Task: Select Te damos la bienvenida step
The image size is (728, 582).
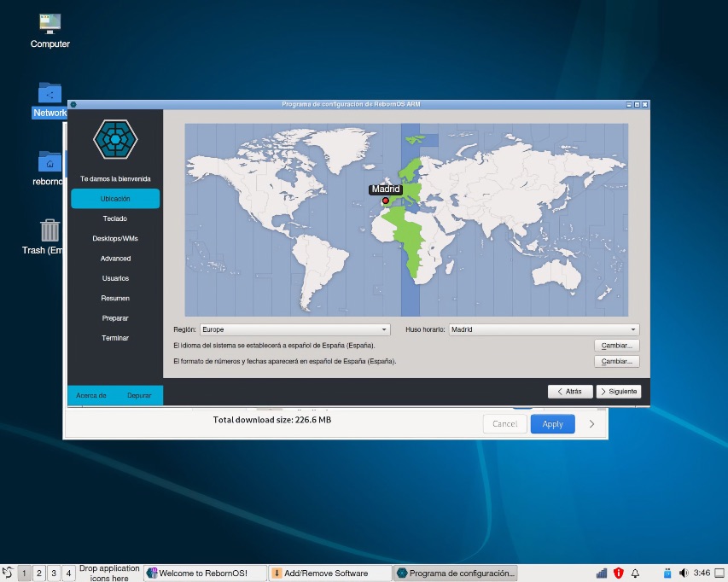Action: pyautogui.click(x=115, y=178)
